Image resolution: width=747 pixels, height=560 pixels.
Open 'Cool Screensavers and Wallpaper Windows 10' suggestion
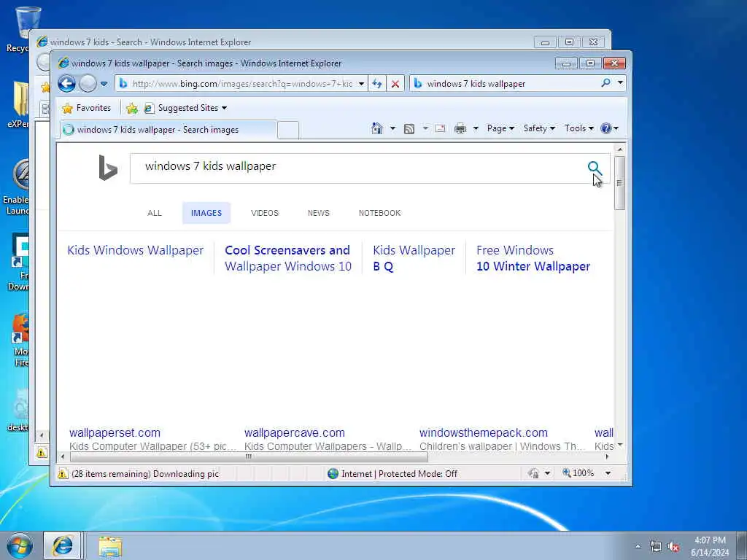click(287, 258)
